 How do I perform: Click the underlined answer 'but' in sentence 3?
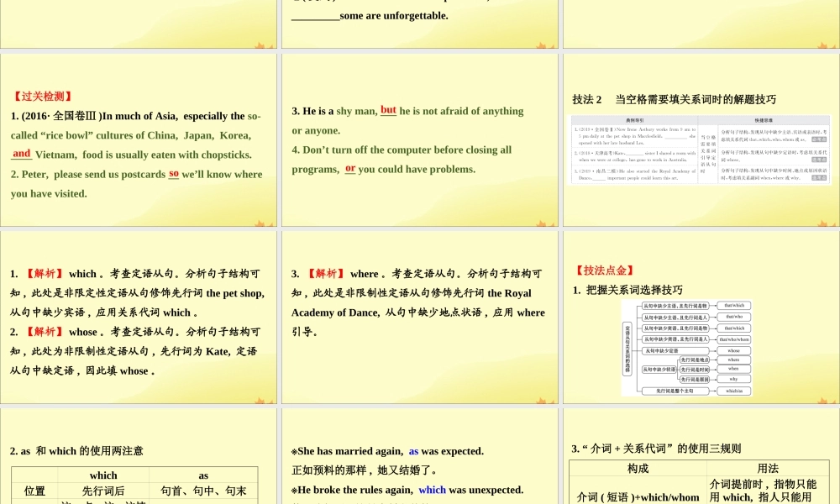(388, 110)
